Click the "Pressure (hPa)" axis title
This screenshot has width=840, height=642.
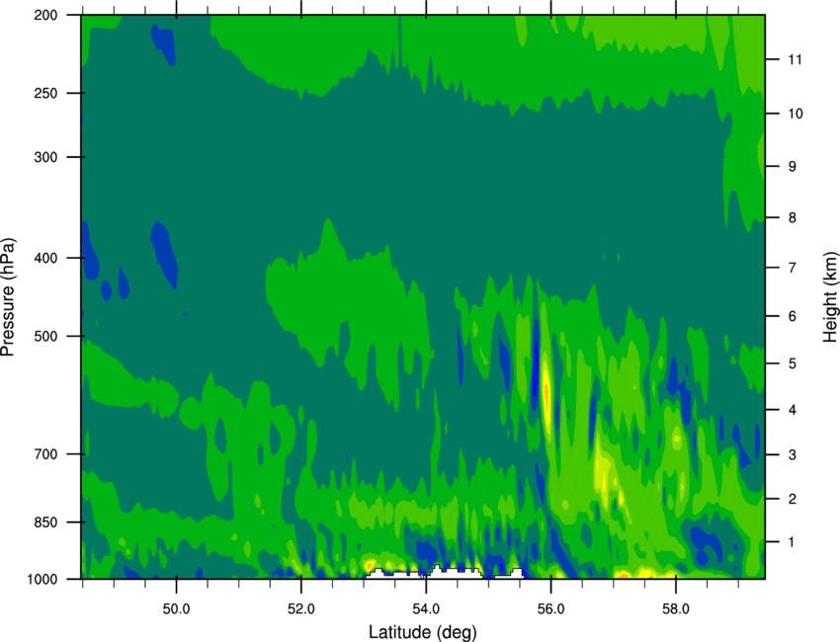[8, 297]
